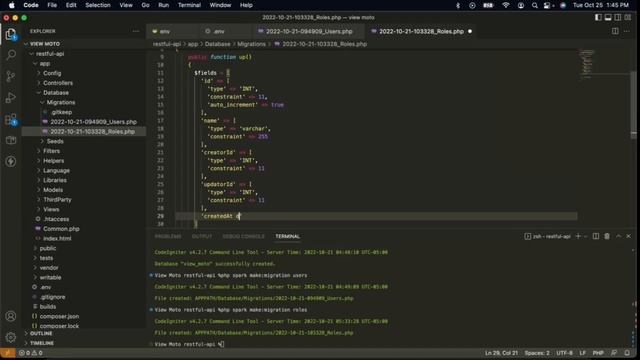Screen dimensions: 640x360
Task: Open the Terminal menu in menu bar
Action: click(x=189, y=5)
